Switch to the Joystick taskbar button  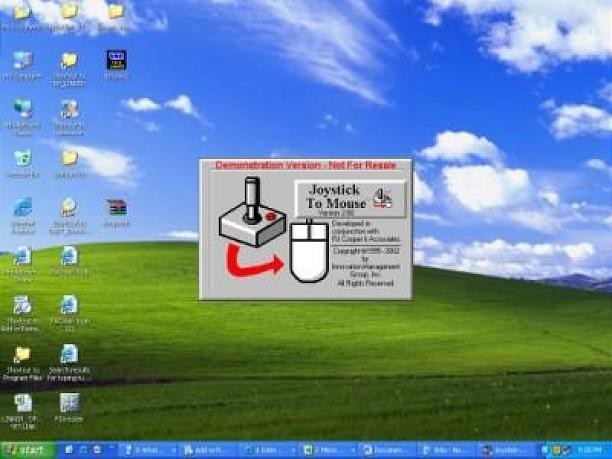coord(508,450)
